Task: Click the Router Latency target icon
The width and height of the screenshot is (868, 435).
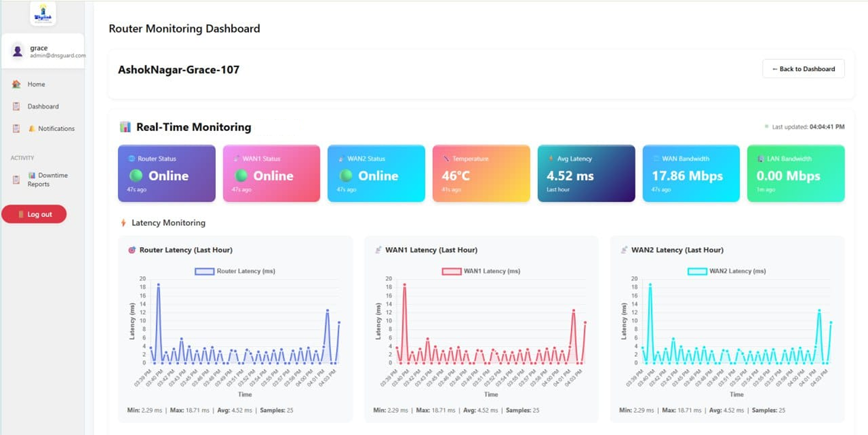Action: pyautogui.click(x=132, y=250)
